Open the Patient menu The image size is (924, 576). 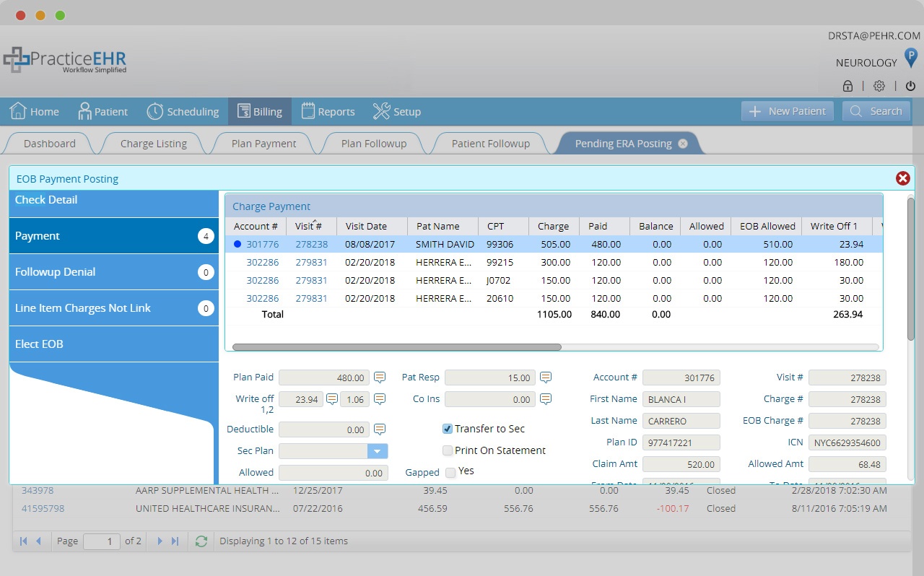point(102,112)
